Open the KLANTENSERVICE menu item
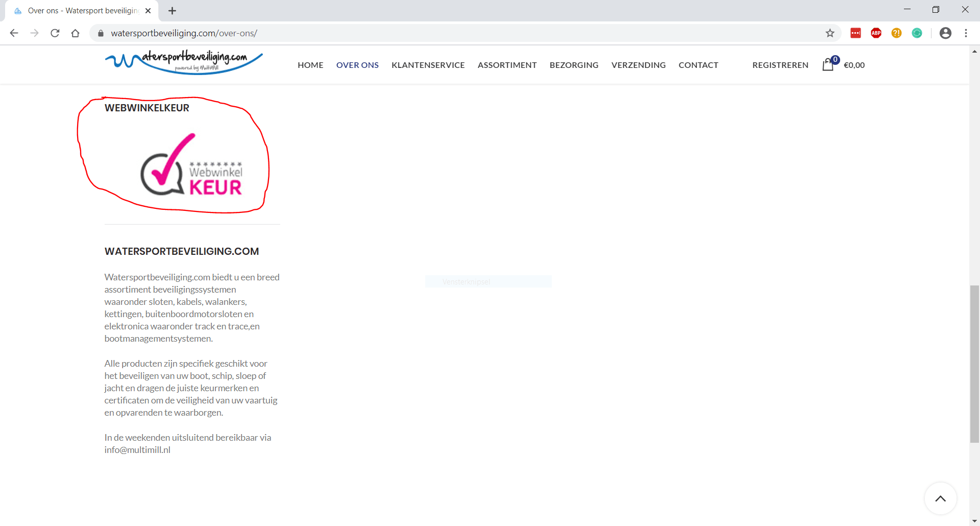The image size is (980, 526). [x=428, y=65]
